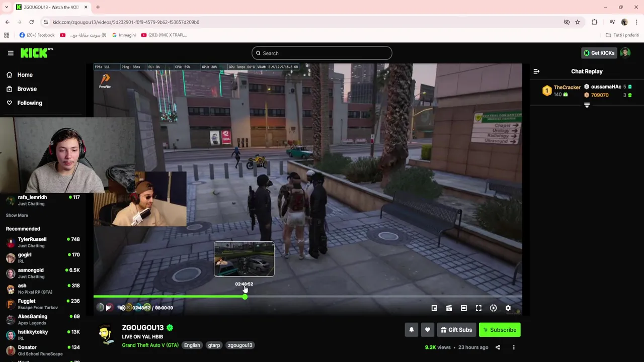Open Grand Theft Auto V category link

[150, 345]
